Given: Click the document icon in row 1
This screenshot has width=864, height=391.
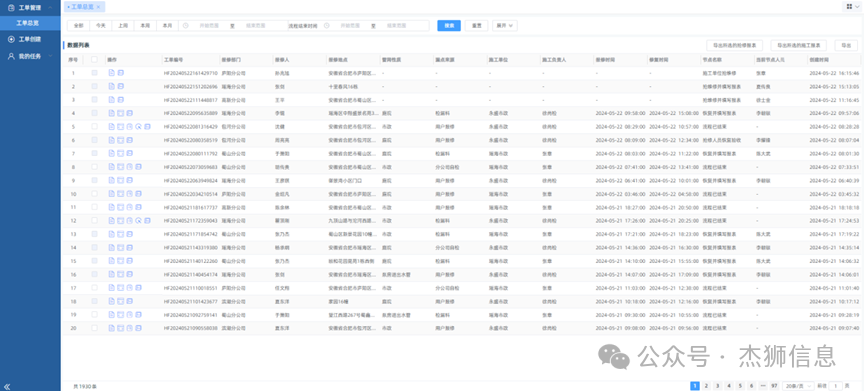Looking at the screenshot, I should click(111, 73).
